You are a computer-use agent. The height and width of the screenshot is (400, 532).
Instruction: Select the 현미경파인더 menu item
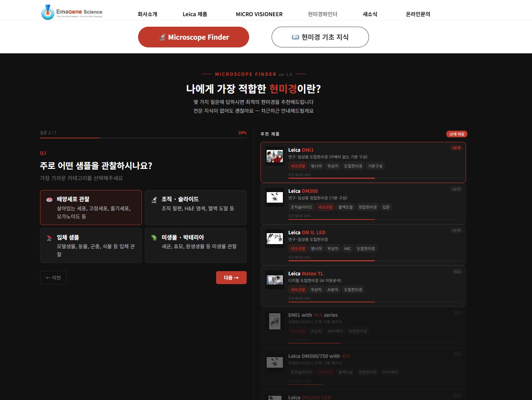(x=323, y=14)
